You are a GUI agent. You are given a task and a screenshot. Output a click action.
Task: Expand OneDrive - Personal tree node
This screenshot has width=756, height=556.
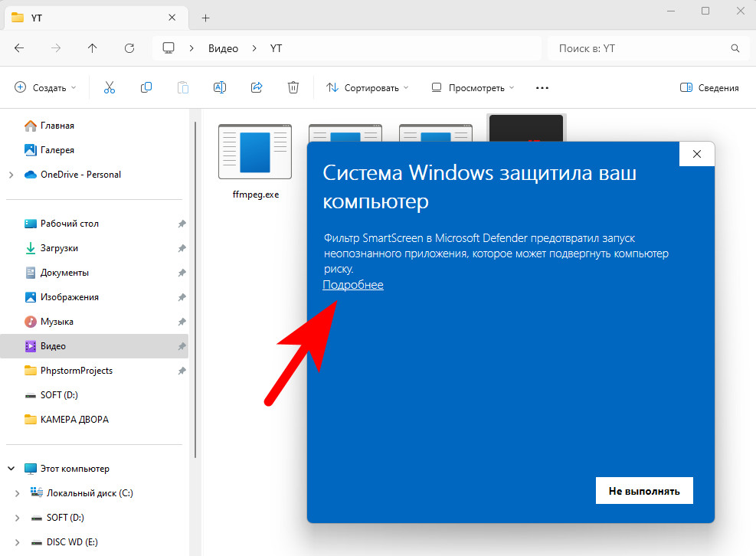[11, 175]
